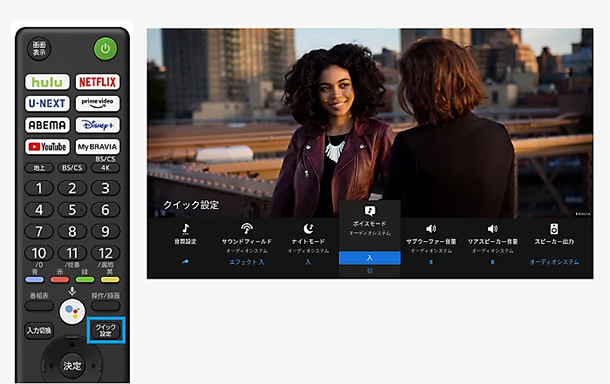Screen dimensions: 610x384
Task: Select the サブウーファー音量 speaker icon
Action: 431,229
